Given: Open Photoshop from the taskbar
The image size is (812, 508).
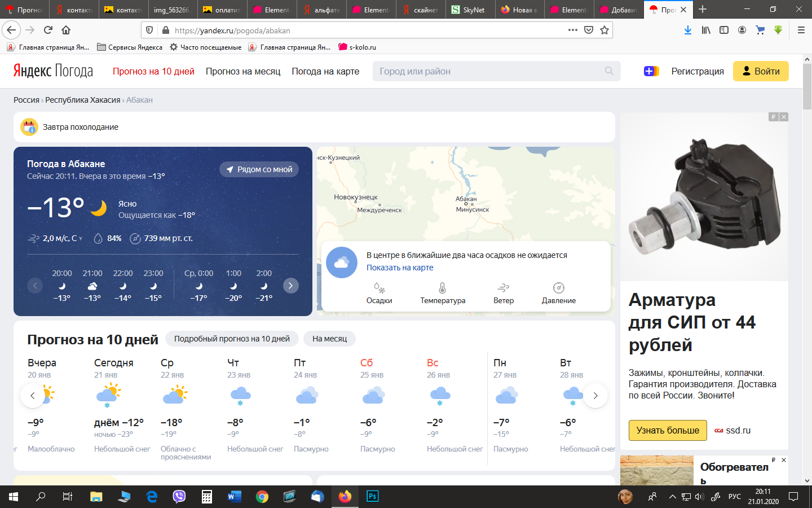Looking at the screenshot, I should 372,497.
